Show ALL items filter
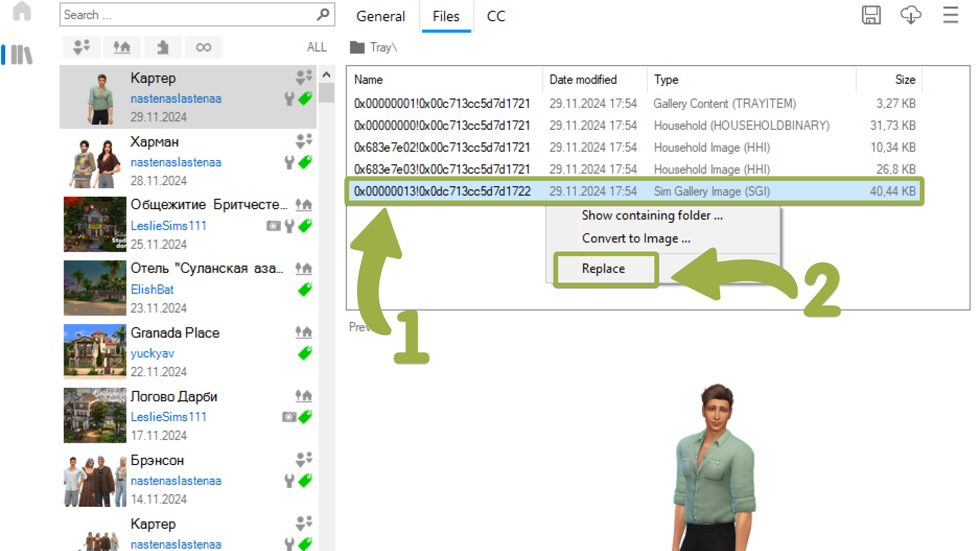 tap(316, 47)
